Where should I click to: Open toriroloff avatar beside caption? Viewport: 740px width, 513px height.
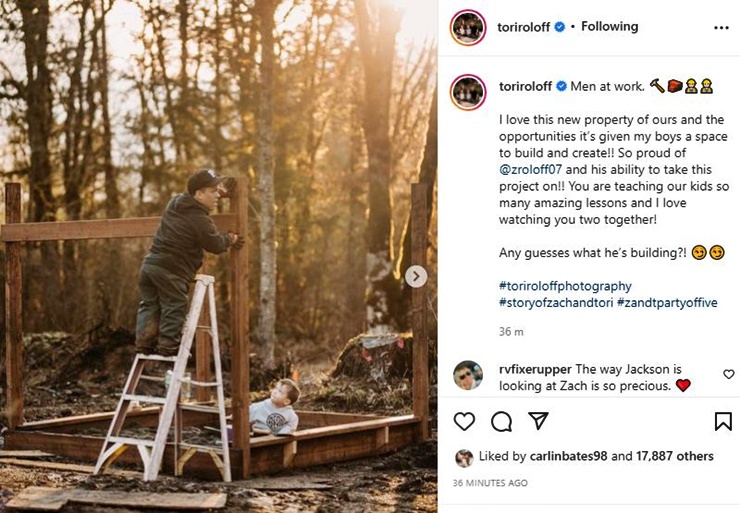point(468,91)
